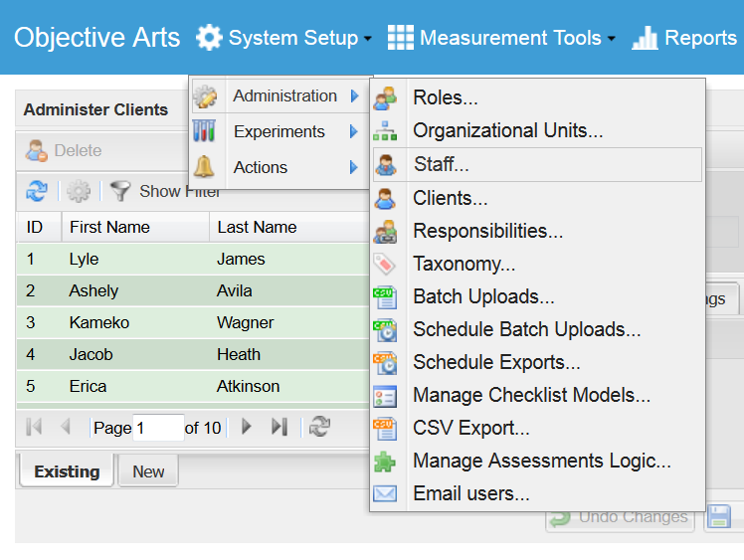Click the Staff person icon
Screen dimensions: 744x560
tap(385, 165)
